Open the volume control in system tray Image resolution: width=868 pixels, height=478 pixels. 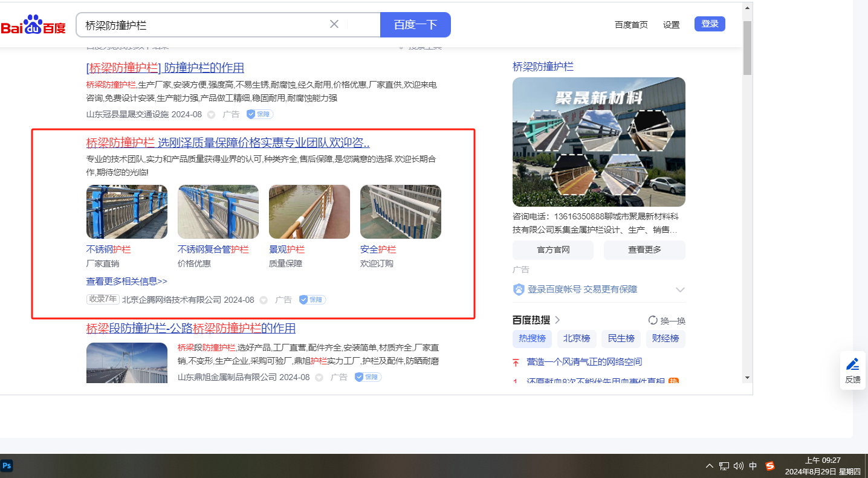(738, 466)
